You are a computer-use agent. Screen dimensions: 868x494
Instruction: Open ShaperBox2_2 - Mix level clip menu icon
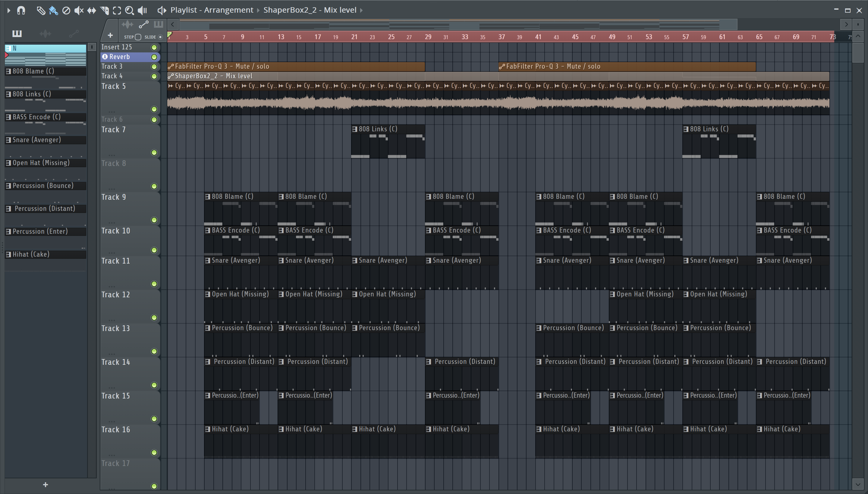click(x=171, y=76)
